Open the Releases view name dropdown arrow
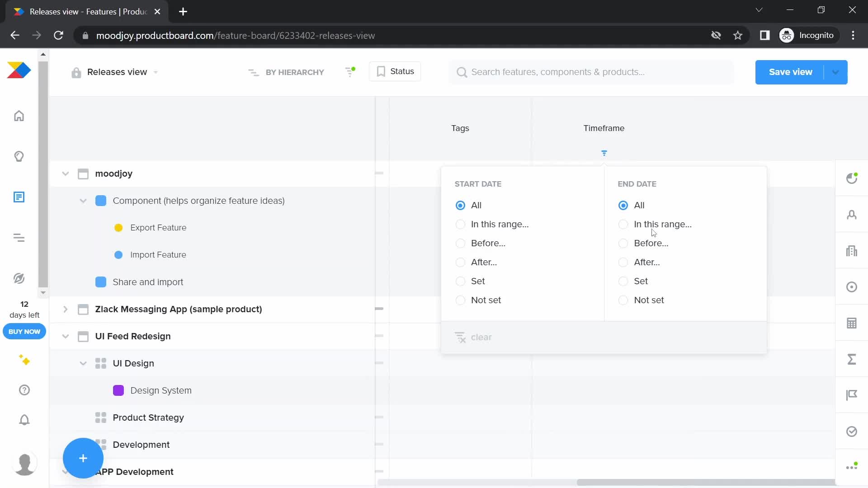The image size is (868, 488). 156,72
